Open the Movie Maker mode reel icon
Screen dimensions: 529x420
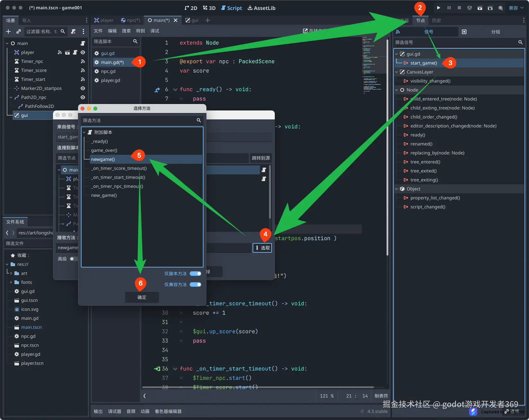click(500, 8)
